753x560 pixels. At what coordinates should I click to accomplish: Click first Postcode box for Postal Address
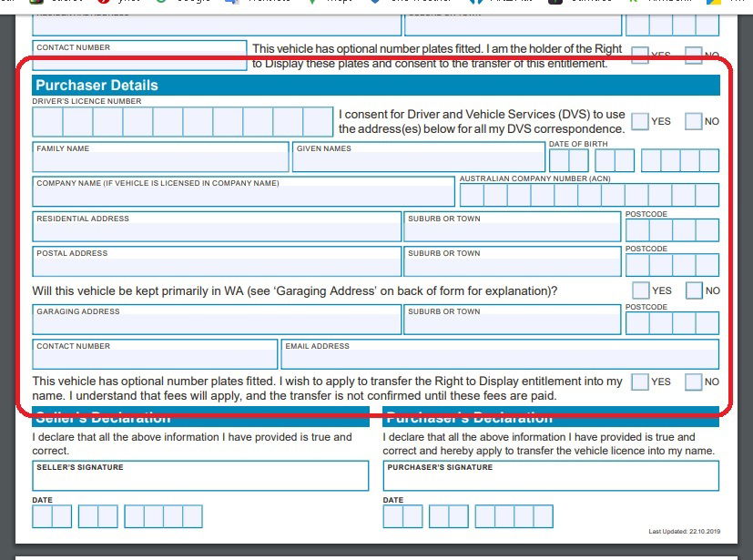[637, 265]
